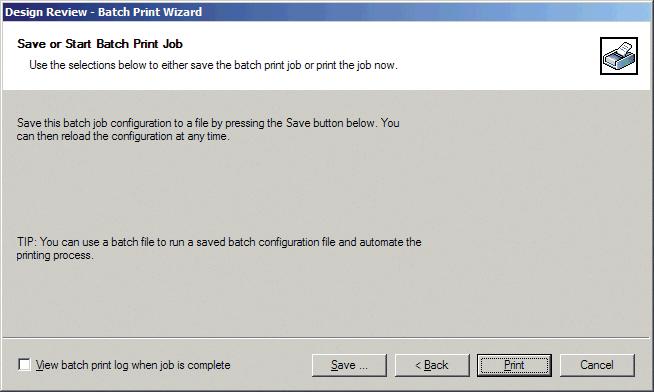Click 'printing process.' at the end of the tip

(x=55, y=255)
